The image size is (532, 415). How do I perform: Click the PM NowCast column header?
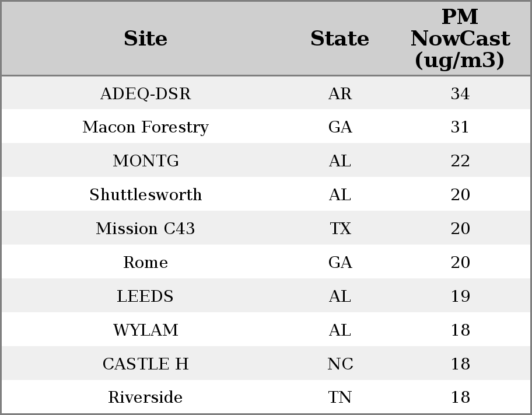click(x=460, y=39)
